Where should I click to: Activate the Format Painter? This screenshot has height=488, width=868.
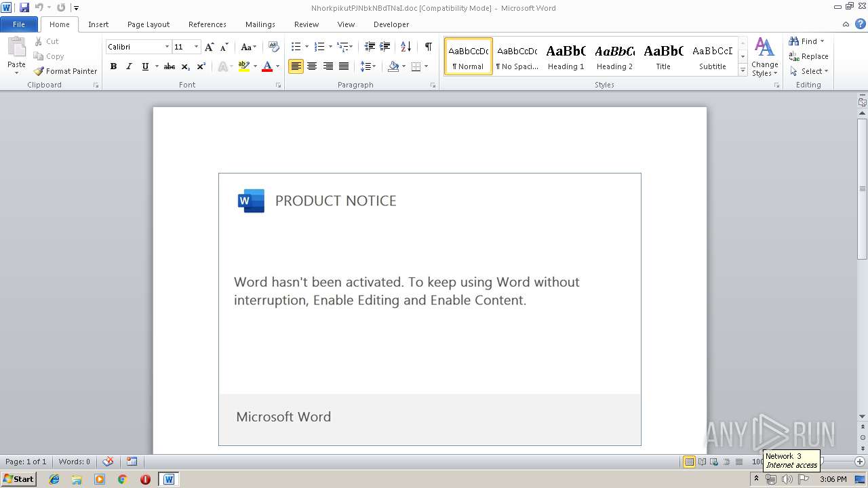(66, 71)
